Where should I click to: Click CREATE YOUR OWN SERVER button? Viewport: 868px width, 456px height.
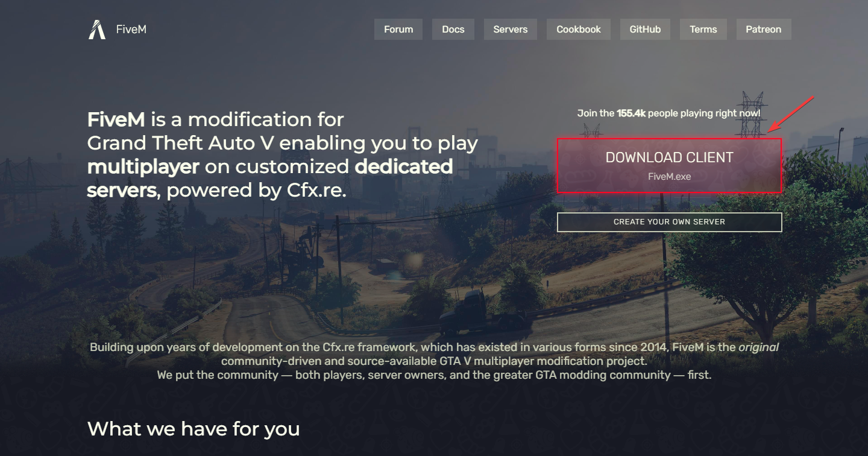[x=669, y=222]
